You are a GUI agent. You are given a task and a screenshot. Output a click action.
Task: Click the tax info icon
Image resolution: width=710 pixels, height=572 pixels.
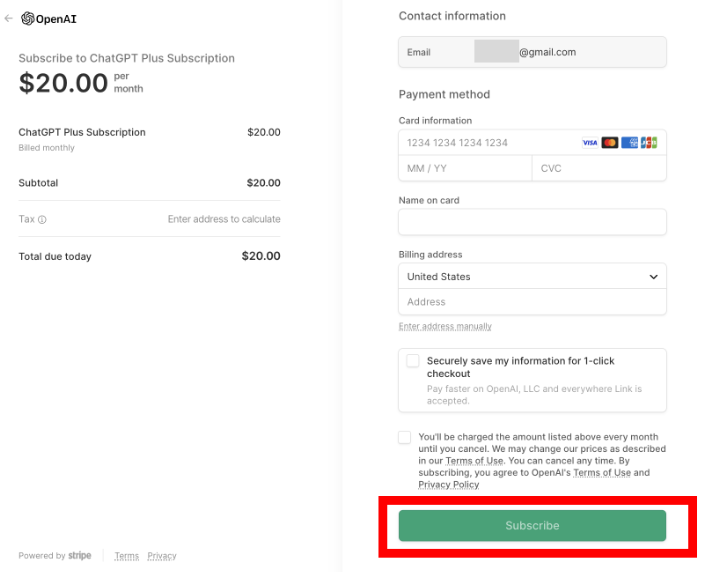click(x=42, y=220)
